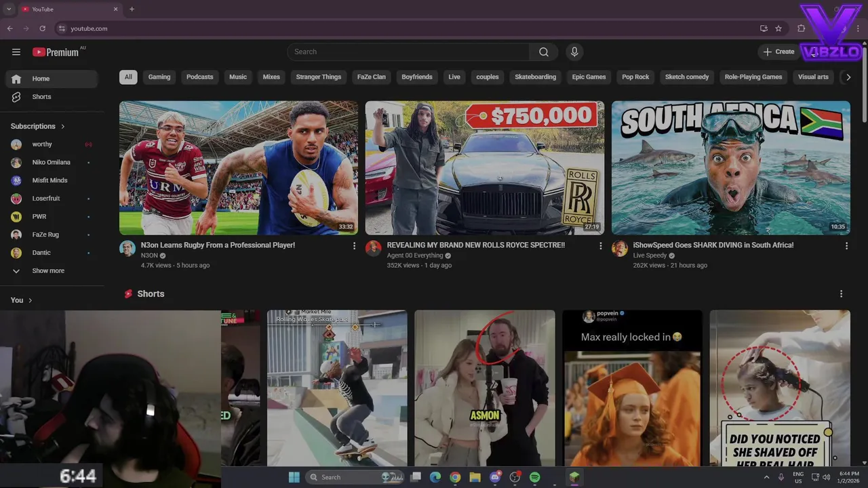The width and height of the screenshot is (868, 488).
Task: Select the Sketch comedy filter chip
Action: (687, 77)
